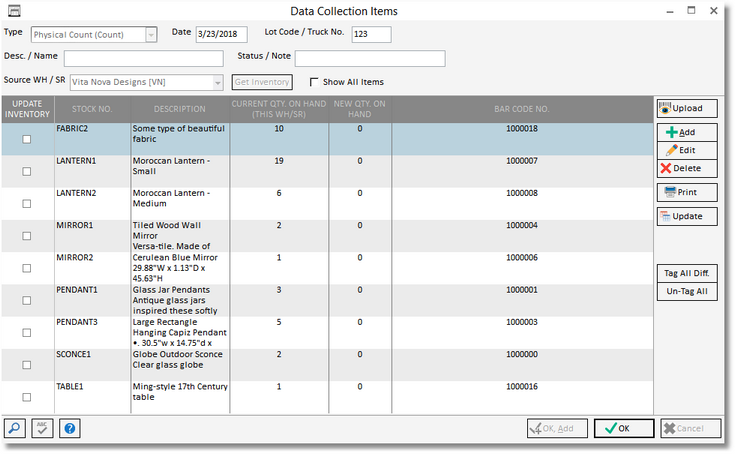Check Update Inventory box for MIRROR1
Screen dimensions: 735x454
tap(27, 236)
